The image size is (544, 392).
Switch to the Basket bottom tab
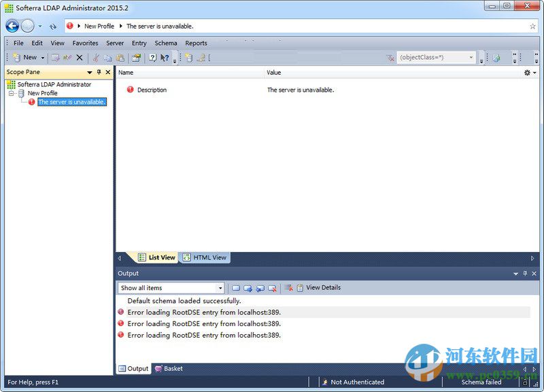pyautogui.click(x=169, y=369)
